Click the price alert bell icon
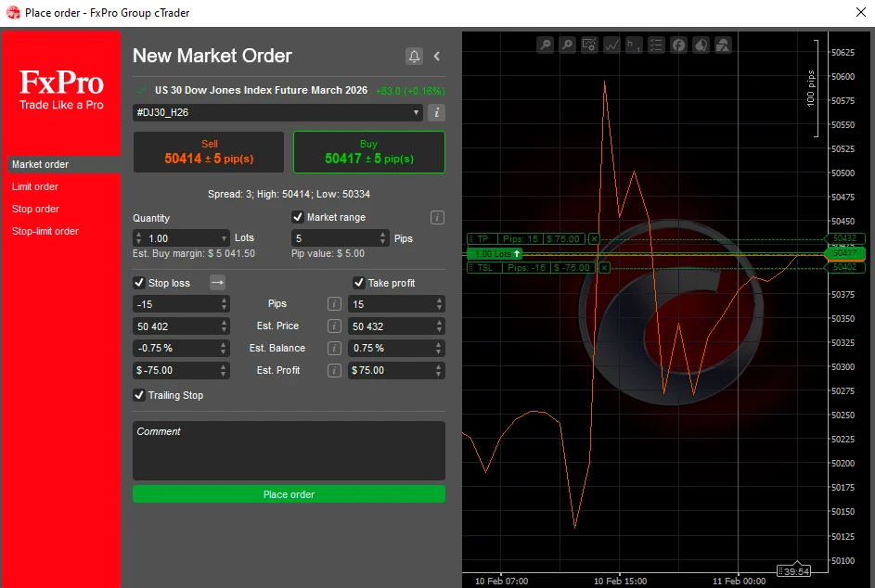This screenshot has width=875, height=588. [x=414, y=56]
